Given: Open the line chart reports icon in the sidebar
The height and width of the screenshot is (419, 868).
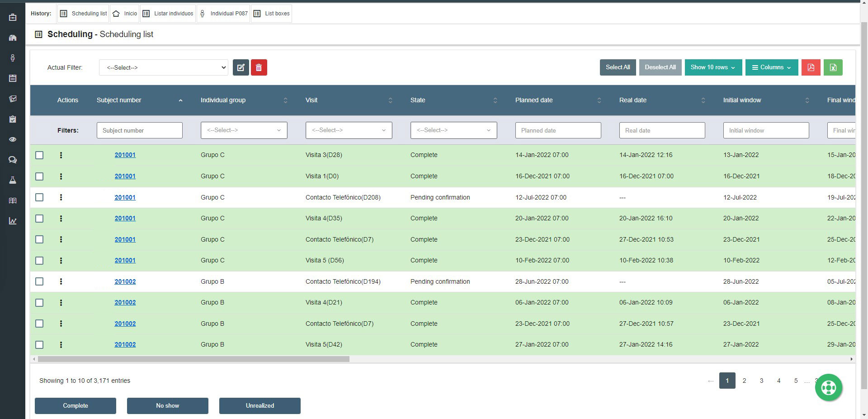Looking at the screenshot, I should pos(13,221).
